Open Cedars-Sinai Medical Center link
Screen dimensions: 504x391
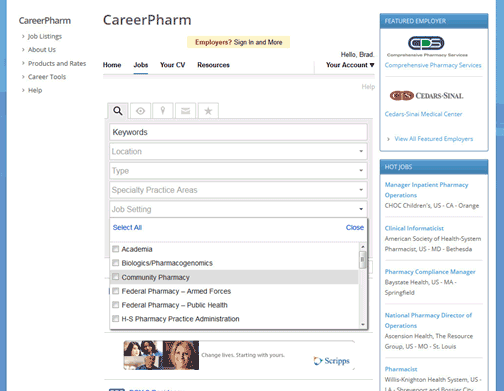423,114
